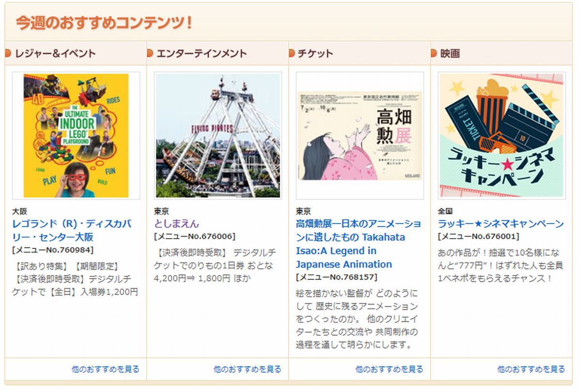Open the レジャー&イベント category header
This screenshot has width=581, height=392.
[x=55, y=54]
